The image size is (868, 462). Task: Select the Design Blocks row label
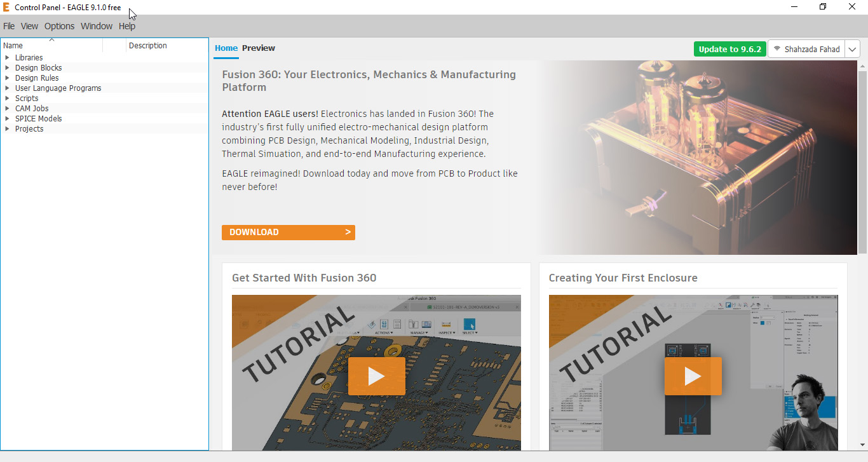pos(39,68)
